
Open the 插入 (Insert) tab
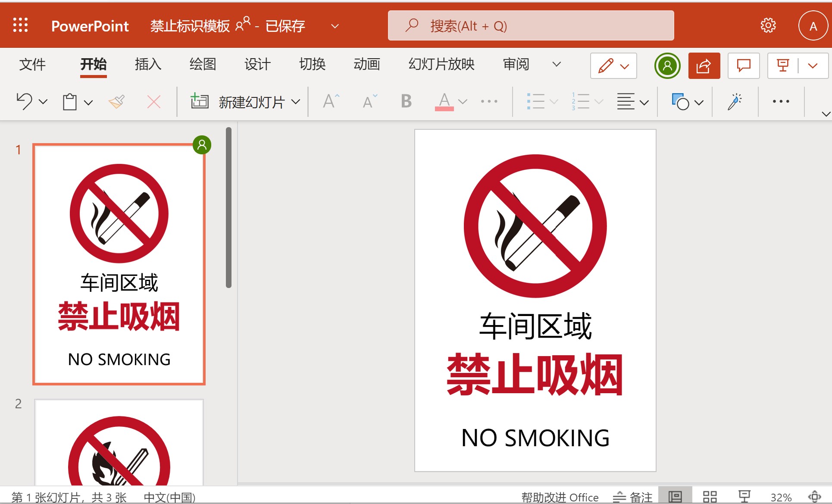(x=148, y=64)
